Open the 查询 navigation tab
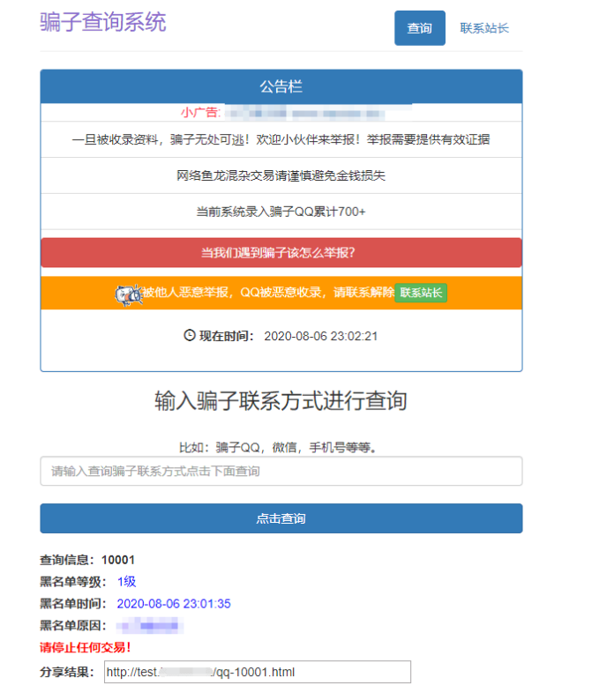Viewport: 592px width, 700px height. coord(420,28)
